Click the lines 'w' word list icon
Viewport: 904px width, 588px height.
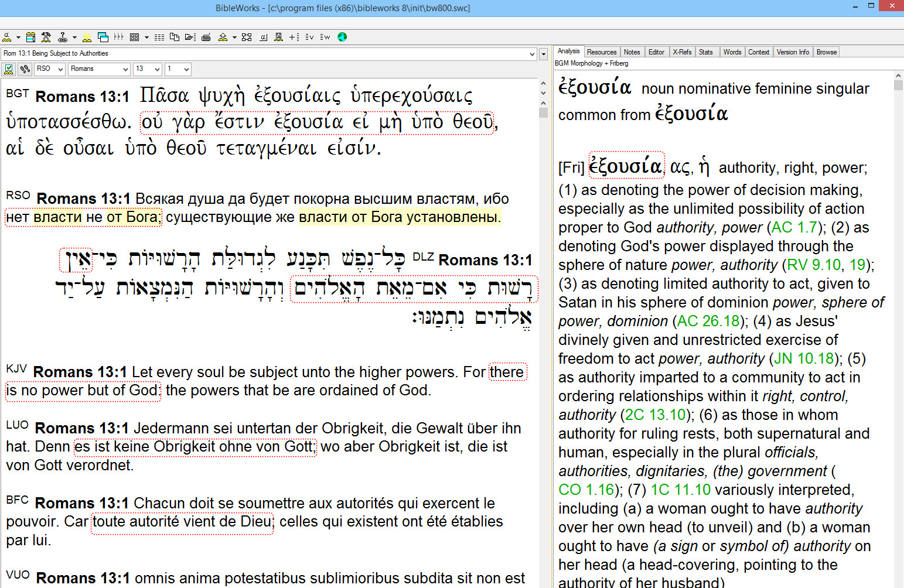coord(325,37)
